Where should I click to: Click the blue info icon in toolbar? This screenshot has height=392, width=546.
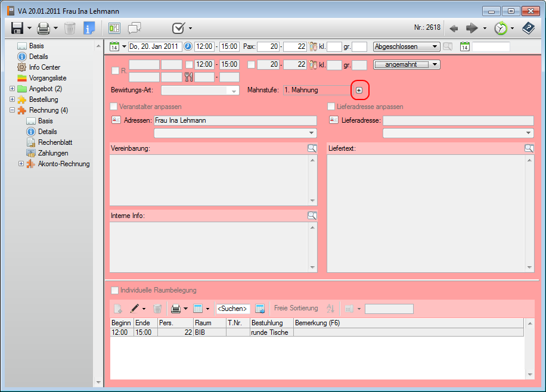coord(89,28)
